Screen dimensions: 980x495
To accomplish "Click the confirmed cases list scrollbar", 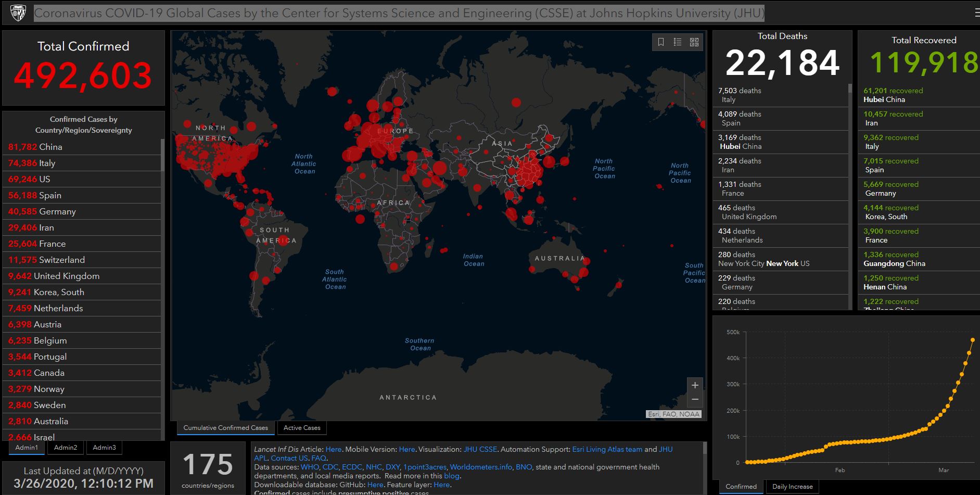I will pos(163,155).
